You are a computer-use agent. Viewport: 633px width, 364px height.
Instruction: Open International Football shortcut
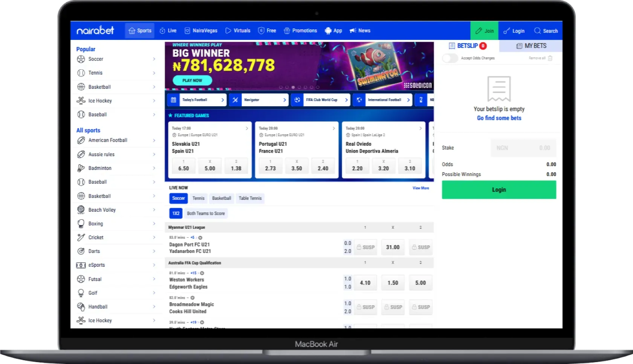click(x=382, y=100)
